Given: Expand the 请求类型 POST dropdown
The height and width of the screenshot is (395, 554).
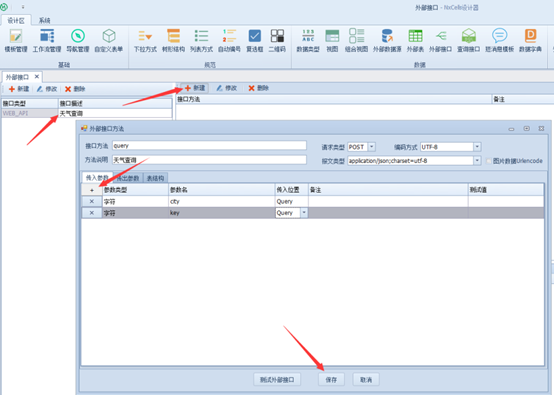Looking at the screenshot, I should [372, 147].
